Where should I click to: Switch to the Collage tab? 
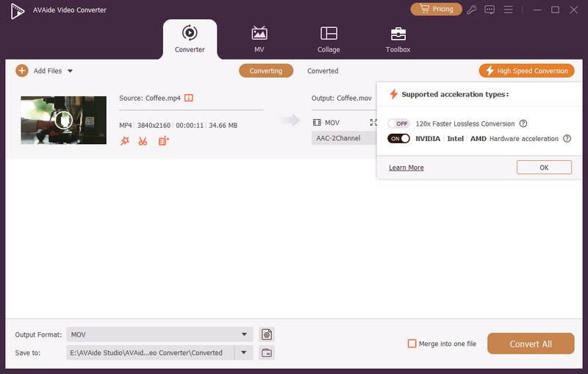coord(329,40)
